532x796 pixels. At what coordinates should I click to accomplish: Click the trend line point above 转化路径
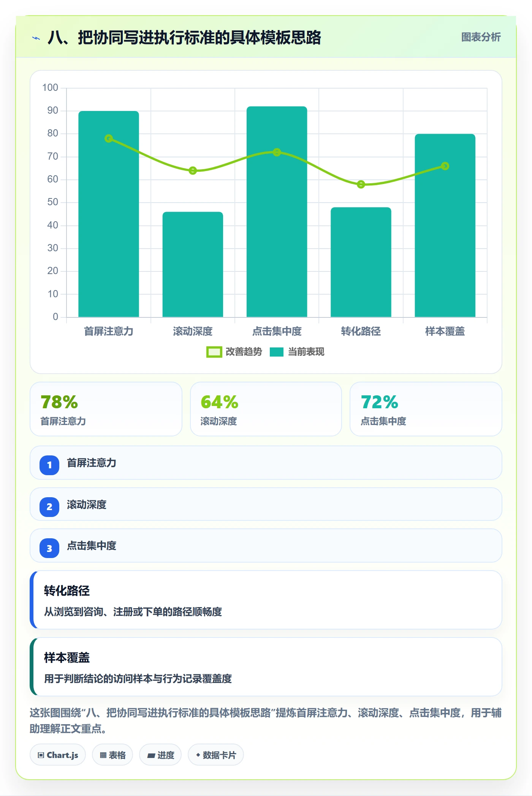pyautogui.click(x=361, y=184)
